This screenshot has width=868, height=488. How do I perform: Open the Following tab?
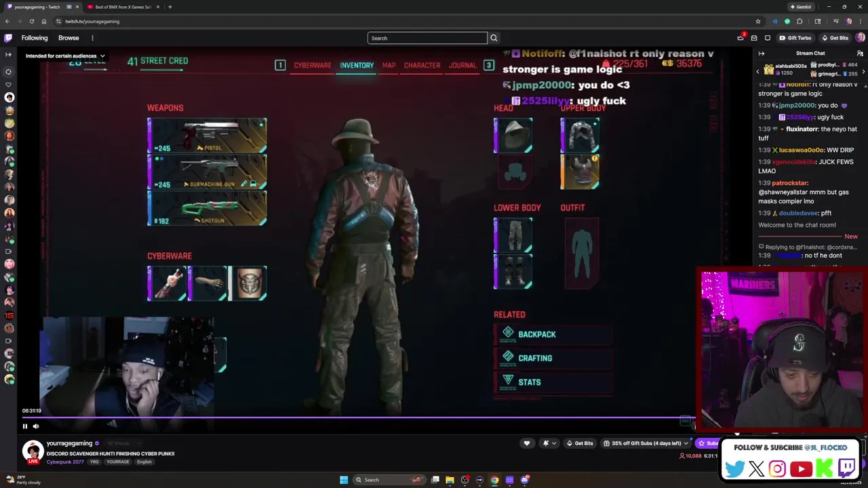tap(35, 38)
